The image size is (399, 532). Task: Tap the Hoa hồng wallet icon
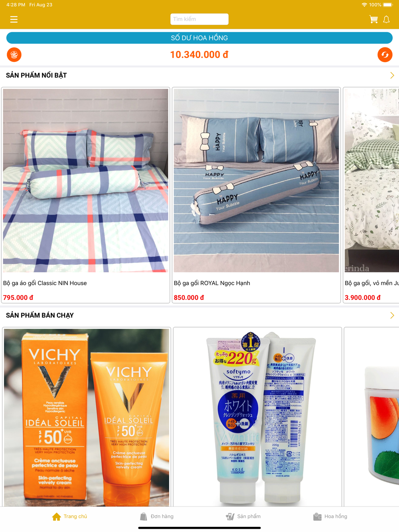tap(318, 516)
